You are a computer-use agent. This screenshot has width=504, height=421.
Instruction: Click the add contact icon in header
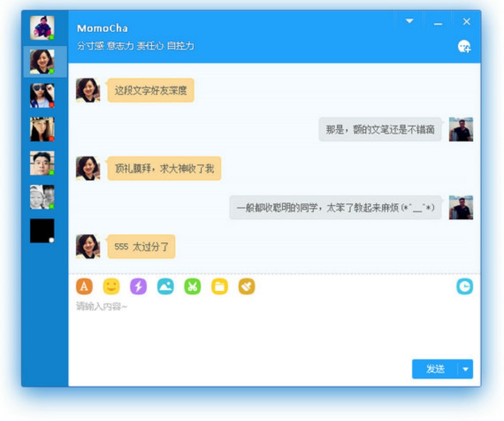(464, 47)
